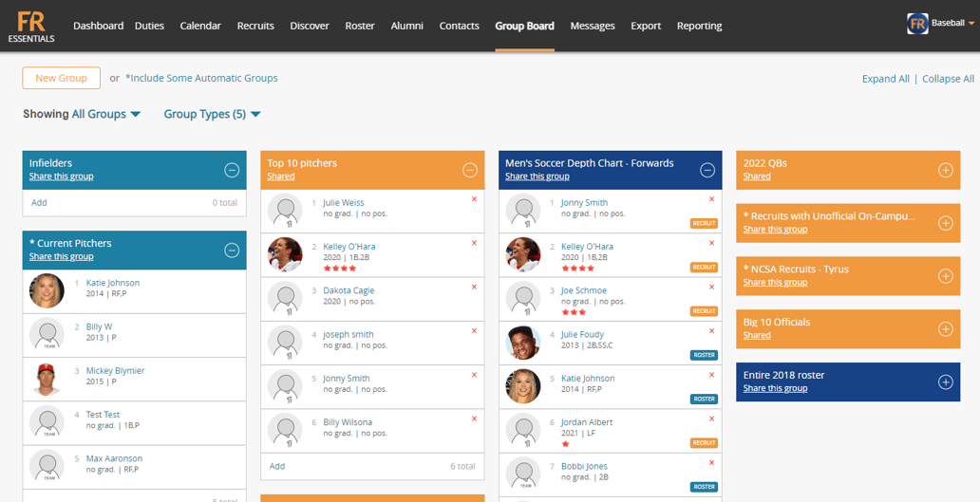Expand the Big 10 Officials group
This screenshot has height=502, width=980.
click(946, 329)
